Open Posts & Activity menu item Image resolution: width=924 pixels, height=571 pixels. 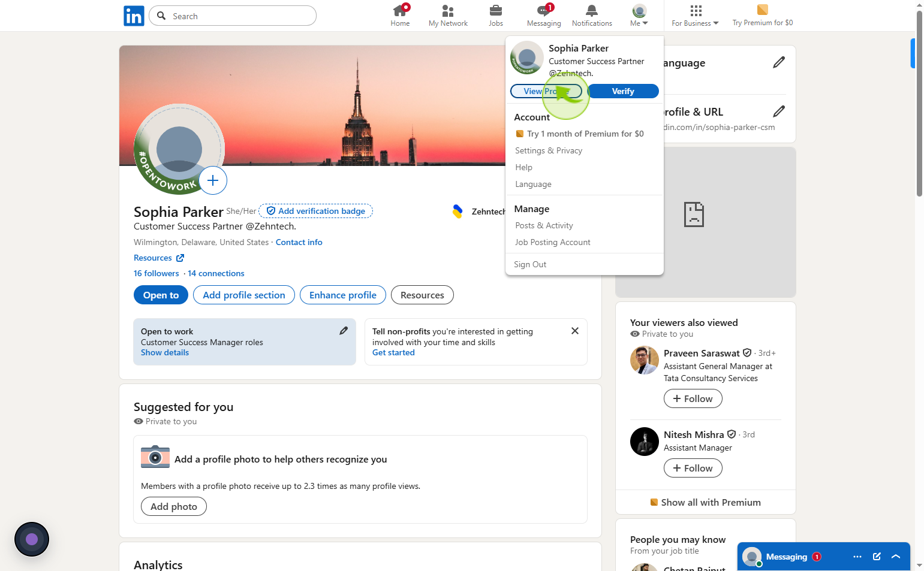click(544, 225)
